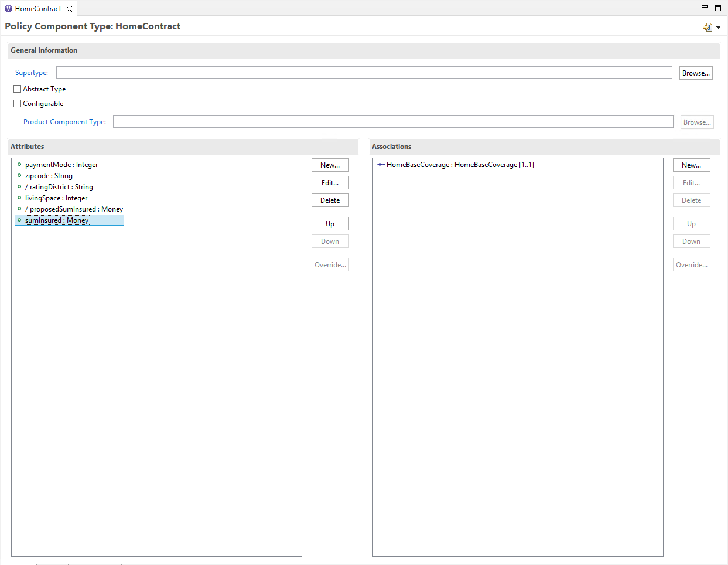Click Browse button next to Supertype field
Viewport: 728px width, 565px height.
[x=696, y=73]
